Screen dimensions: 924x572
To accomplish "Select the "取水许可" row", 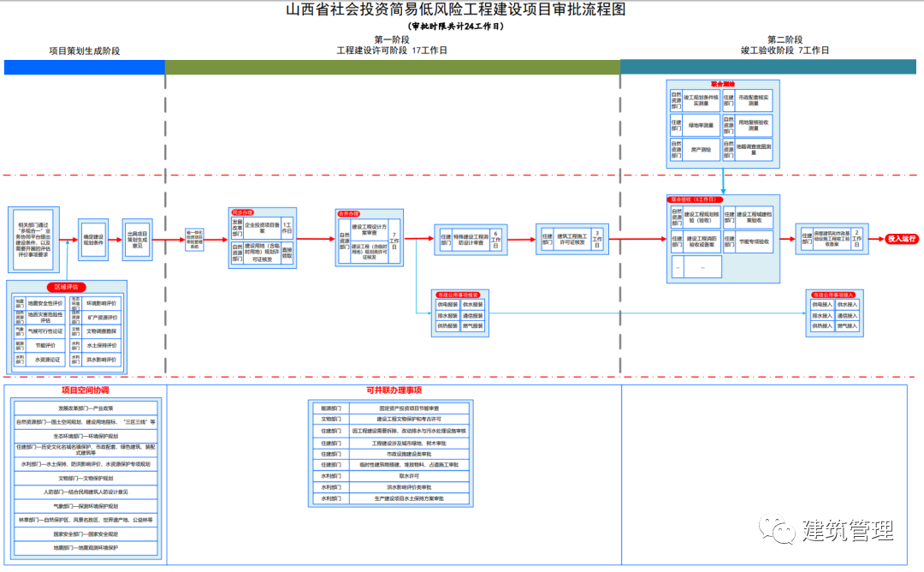I will click(391, 476).
